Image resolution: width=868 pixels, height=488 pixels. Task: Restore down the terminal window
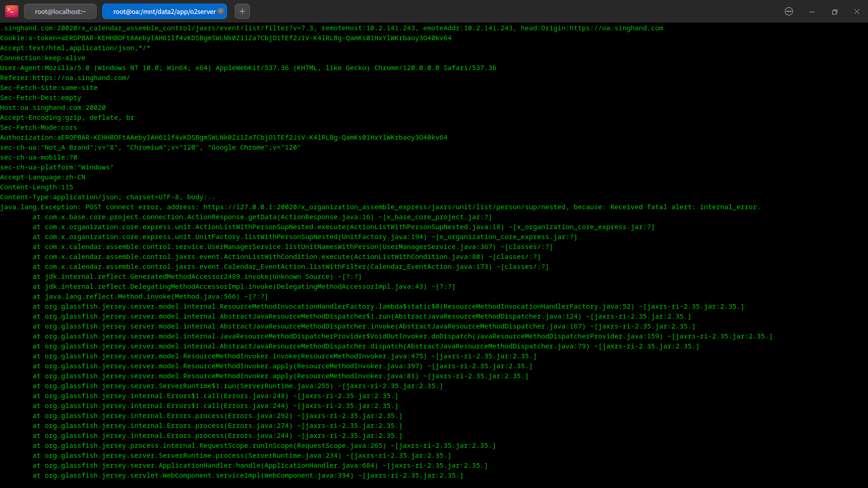tap(835, 12)
